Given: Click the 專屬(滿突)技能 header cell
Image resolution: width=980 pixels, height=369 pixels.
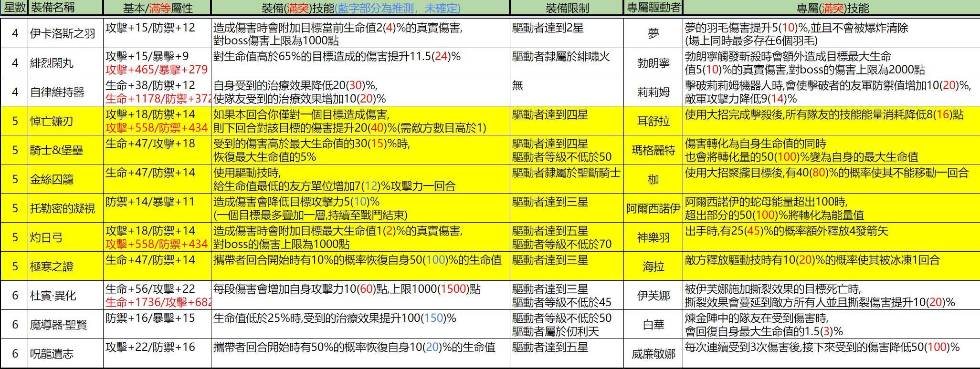Looking at the screenshot, I should 831,8.
